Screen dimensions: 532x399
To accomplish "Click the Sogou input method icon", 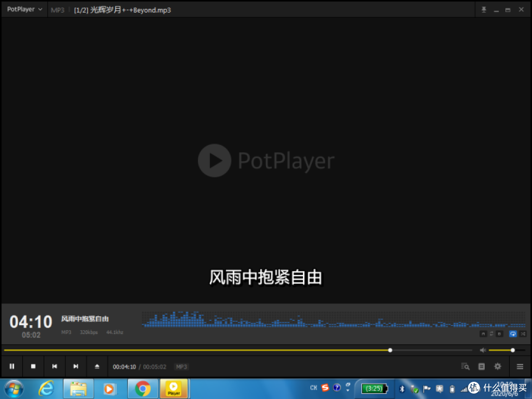I will 325,388.
